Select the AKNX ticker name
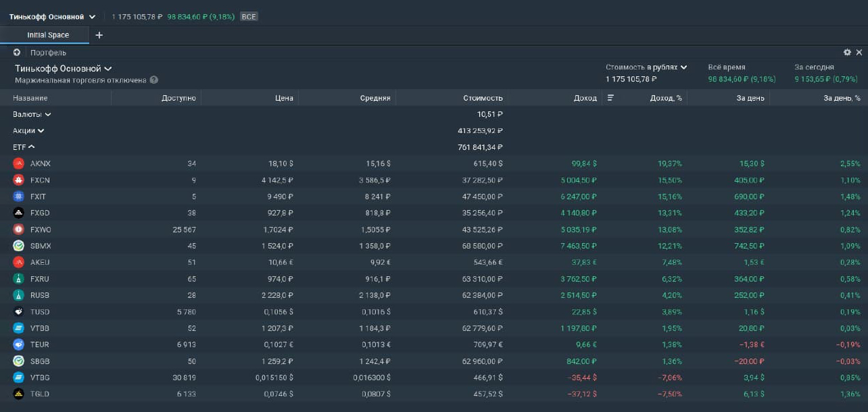The width and height of the screenshot is (868, 412). [x=41, y=163]
